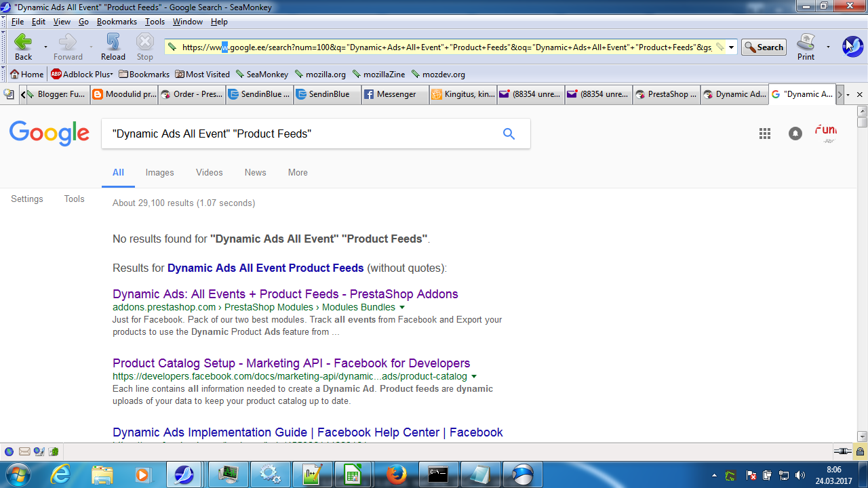Open the Edit menu
This screenshot has height=488, width=868.
coord(39,22)
